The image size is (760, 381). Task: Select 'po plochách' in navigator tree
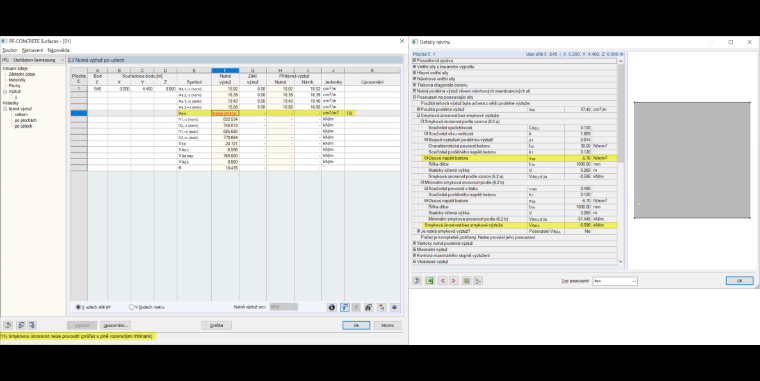(26, 120)
